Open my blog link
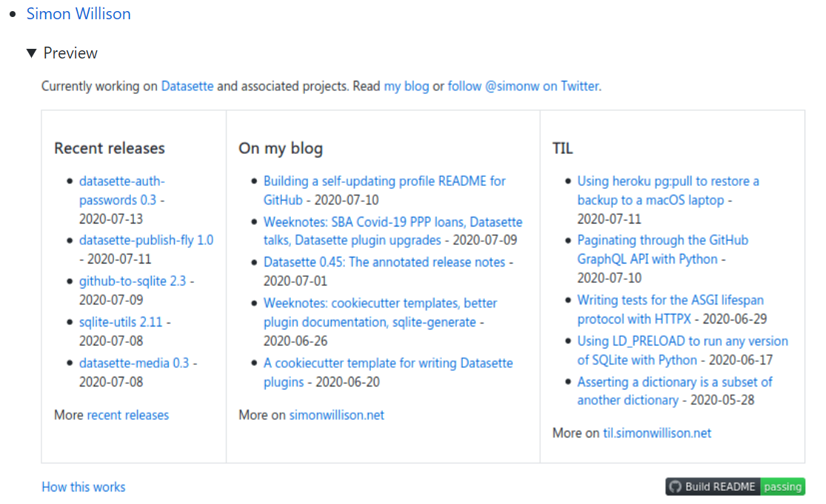This screenshot has width=826, height=504. coord(406,86)
